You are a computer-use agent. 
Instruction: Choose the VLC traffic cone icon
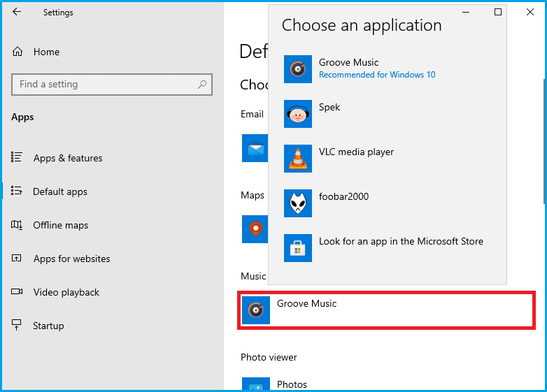click(297, 159)
